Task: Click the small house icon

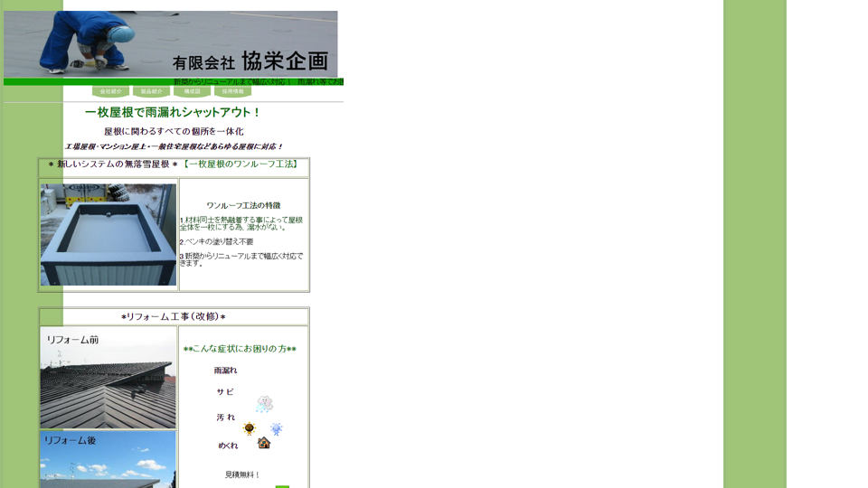Action: (264, 443)
